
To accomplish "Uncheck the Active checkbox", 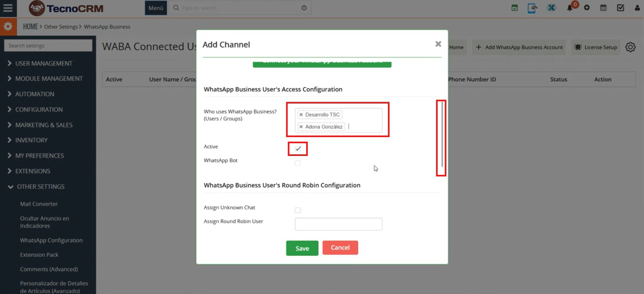I will coord(298,149).
